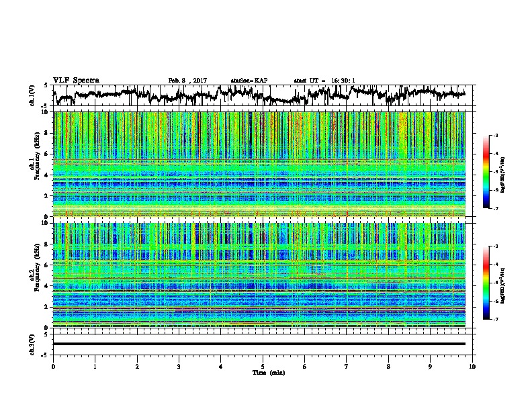
Task: Select the "start UT = 16:30:1" text
Action: [324, 81]
